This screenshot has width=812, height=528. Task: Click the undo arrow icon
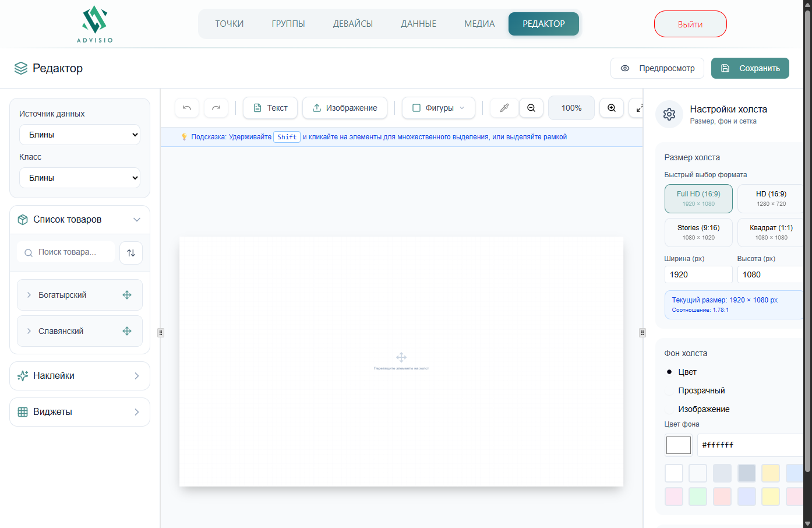[x=187, y=108]
